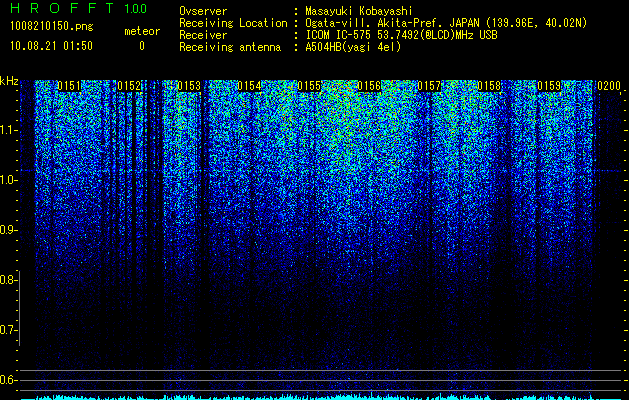This screenshot has height=400, width=629.
Task: Click filename 1008210150.png
Action: [x=52, y=27]
